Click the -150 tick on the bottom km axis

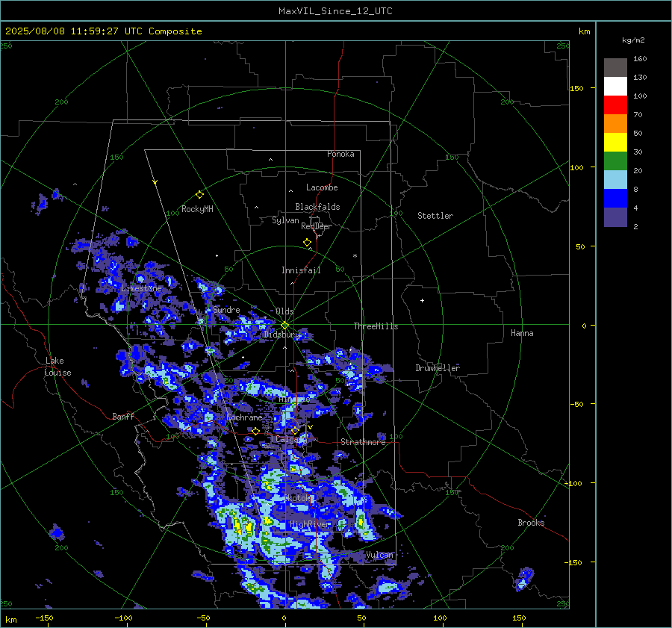click(x=44, y=618)
